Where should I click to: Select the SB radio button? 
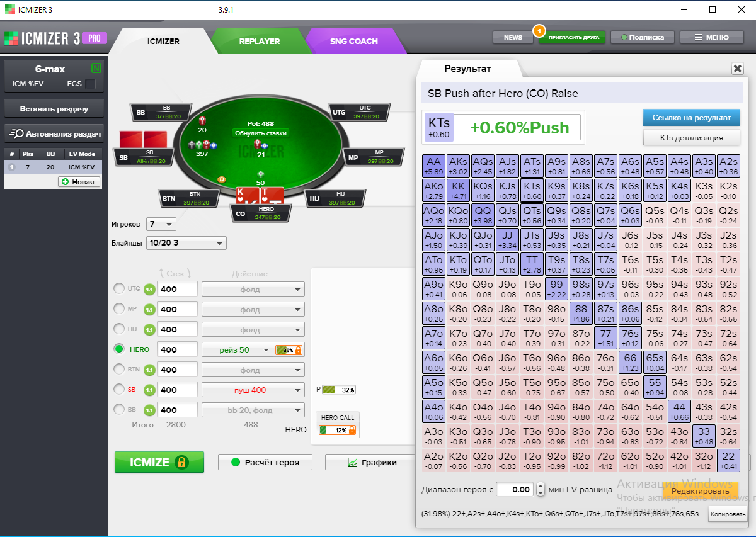(118, 390)
